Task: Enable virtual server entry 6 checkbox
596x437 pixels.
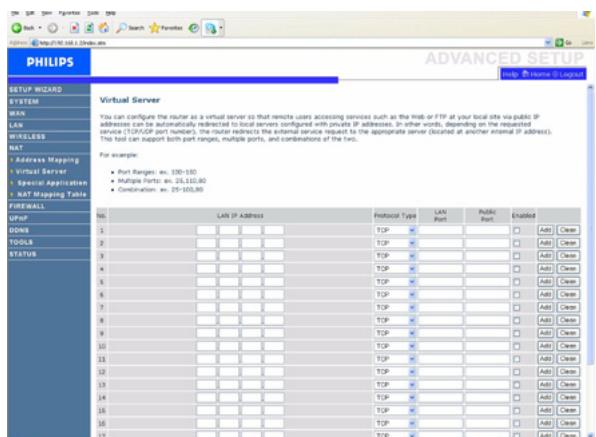Action: pyautogui.click(x=517, y=295)
